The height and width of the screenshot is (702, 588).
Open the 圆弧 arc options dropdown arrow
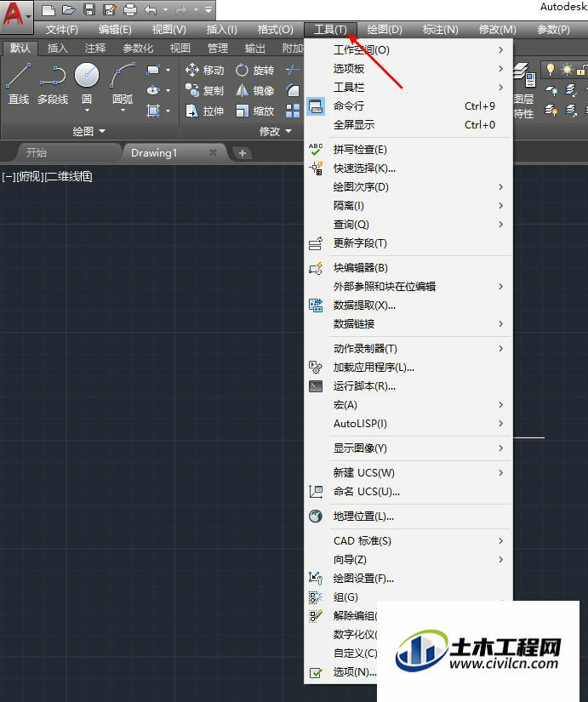pyautogui.click(x=123, y=110)
